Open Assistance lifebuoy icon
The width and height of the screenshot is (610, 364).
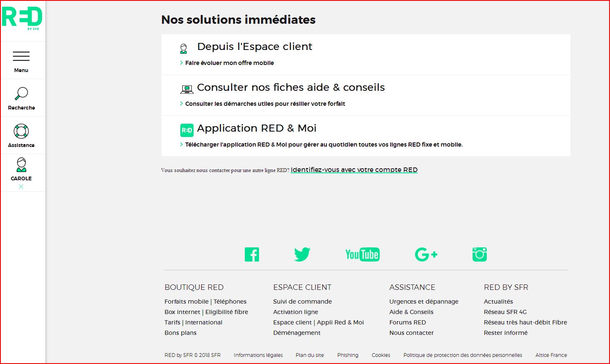tap(21, 131)
